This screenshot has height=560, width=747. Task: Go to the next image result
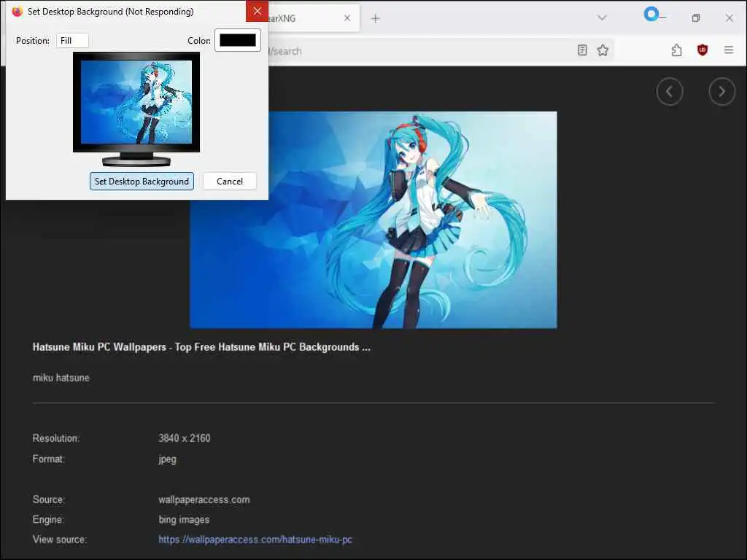(721, 91)
